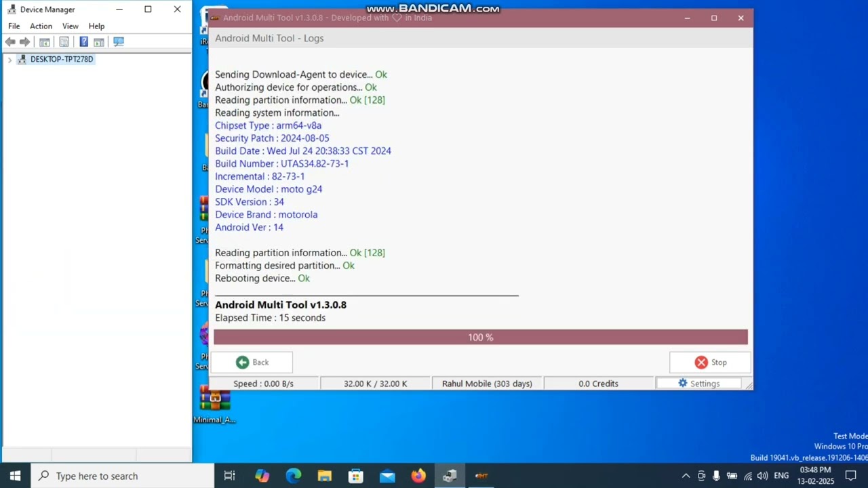868x488 pixels.
Task: Click Formatting desired partition... Ok log line
Action: point(285,266)
